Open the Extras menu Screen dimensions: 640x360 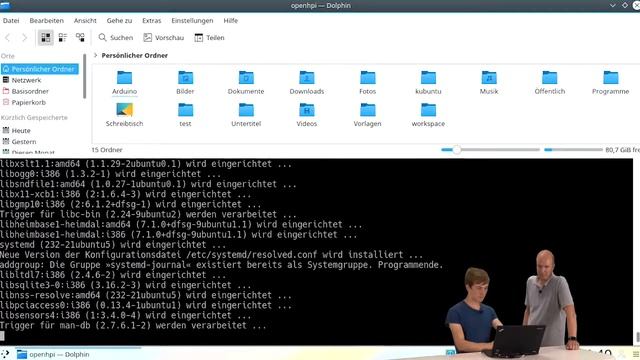pos(151,20)
